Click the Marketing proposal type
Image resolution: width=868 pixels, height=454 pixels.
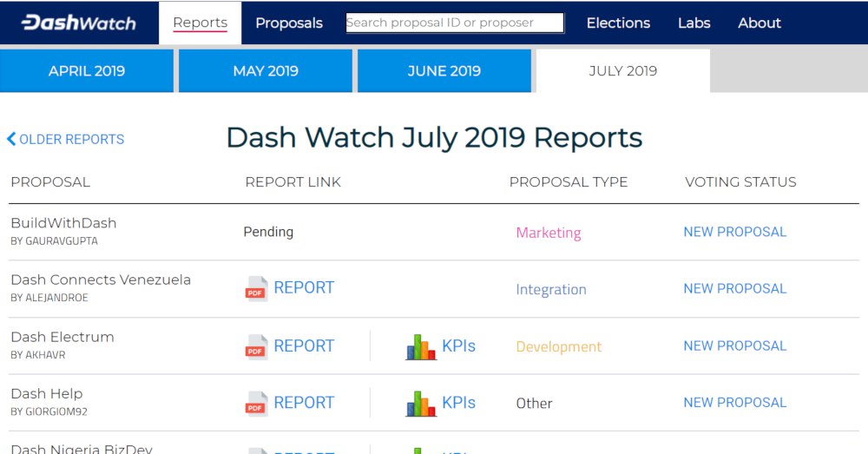(x=549, y=234)
